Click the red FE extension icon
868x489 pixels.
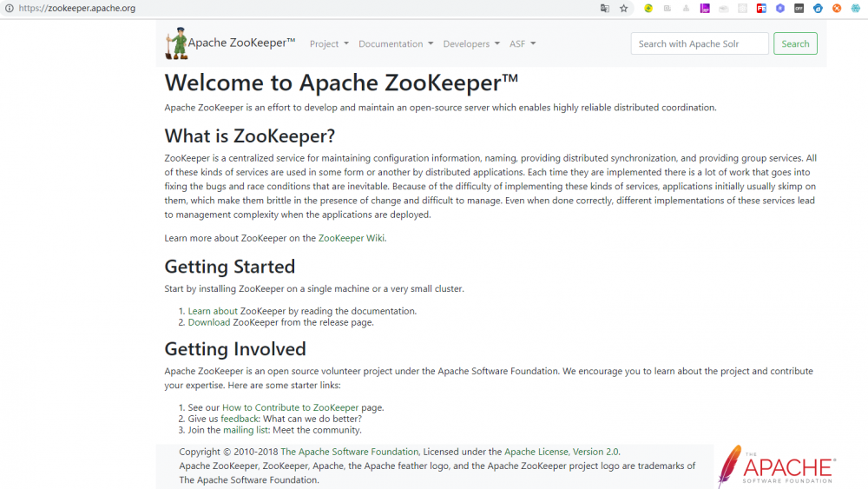tap(761, 9)
